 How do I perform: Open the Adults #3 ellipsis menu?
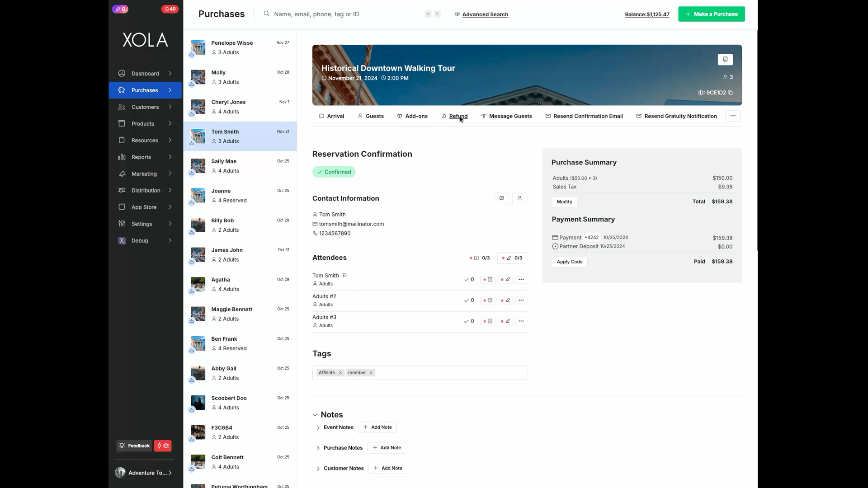[x=521, y=321]
